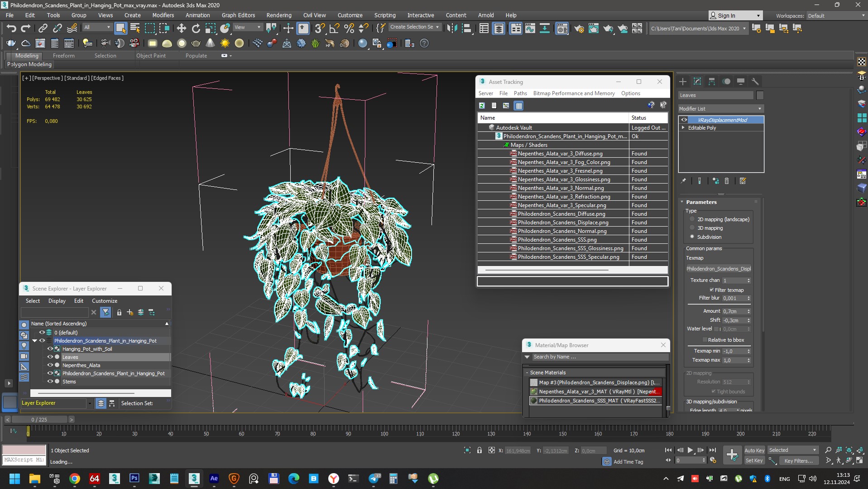Enable the Relative to bbox checkbox
The width and height of the screenshot is (868, 489).
point(705,340)
